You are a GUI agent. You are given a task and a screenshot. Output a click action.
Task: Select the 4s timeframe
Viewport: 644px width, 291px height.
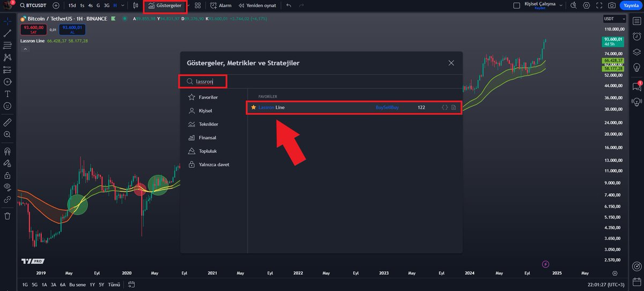point(90,5)
